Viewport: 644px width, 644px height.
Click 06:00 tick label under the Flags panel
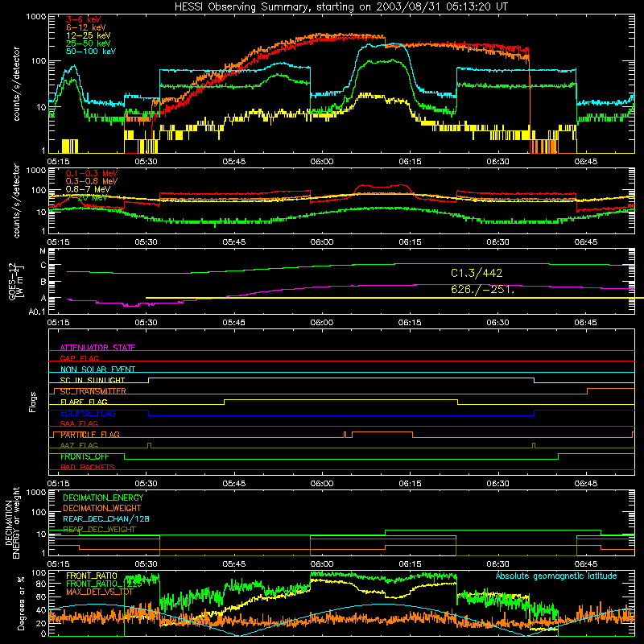322,484
